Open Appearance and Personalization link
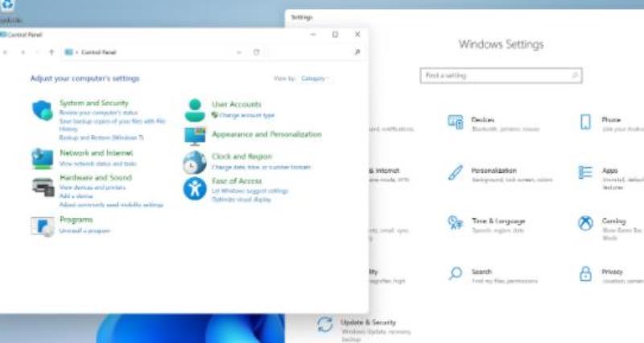The image size is (644, 343). click(267, 134)
